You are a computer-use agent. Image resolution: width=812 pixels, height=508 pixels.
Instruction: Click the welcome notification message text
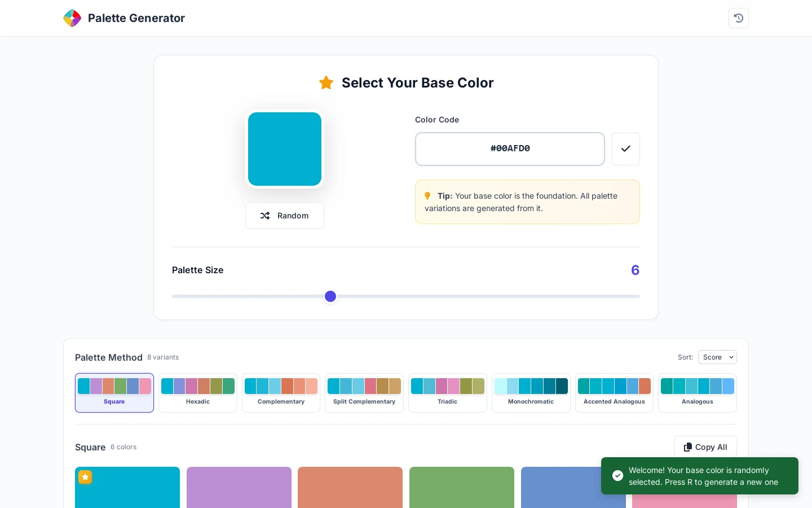[x=704, y=476]
